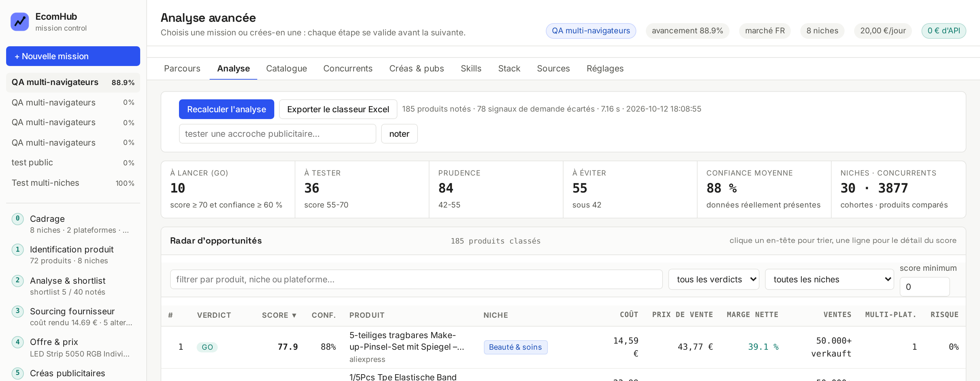Go to the Stack tab

[x=509, y=68]
